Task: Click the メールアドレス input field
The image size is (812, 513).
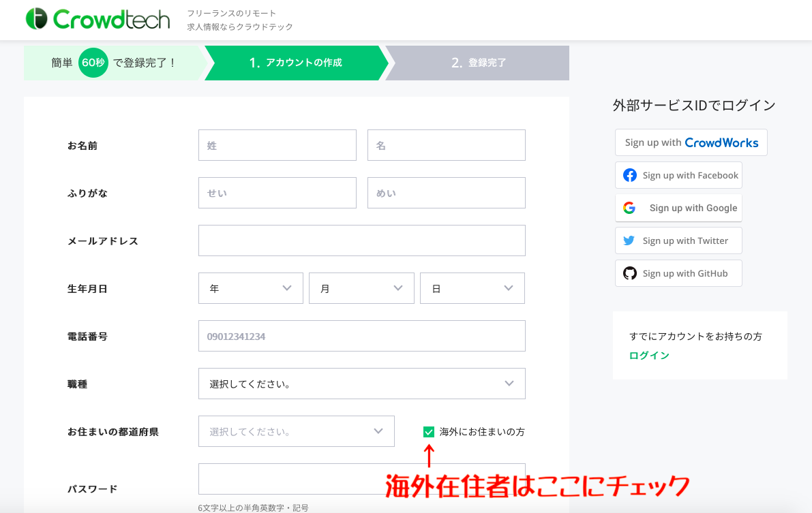Action: pyautogui.click(x=361, y=240)
